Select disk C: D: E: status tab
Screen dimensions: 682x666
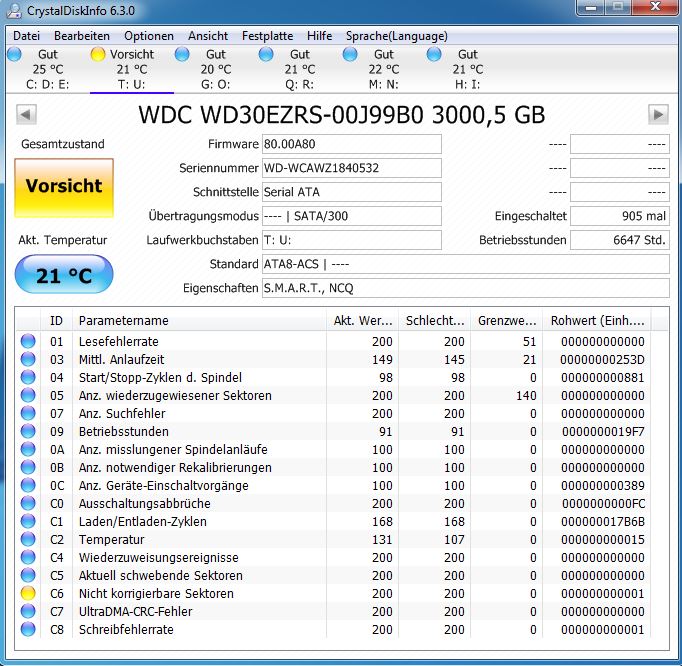(x=47, y=69)
